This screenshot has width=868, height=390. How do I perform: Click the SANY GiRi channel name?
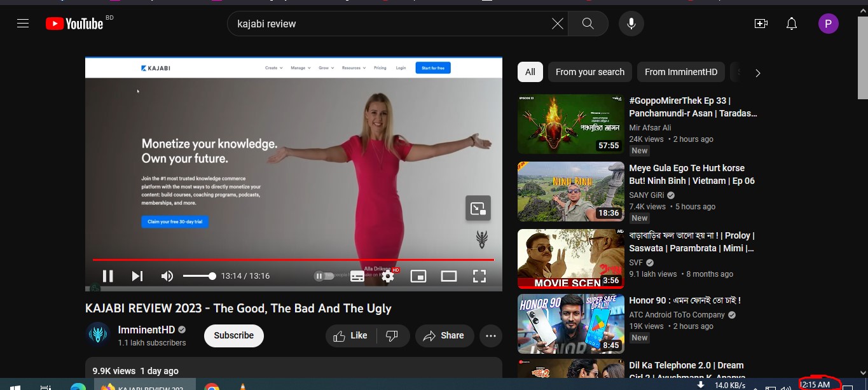646,195
